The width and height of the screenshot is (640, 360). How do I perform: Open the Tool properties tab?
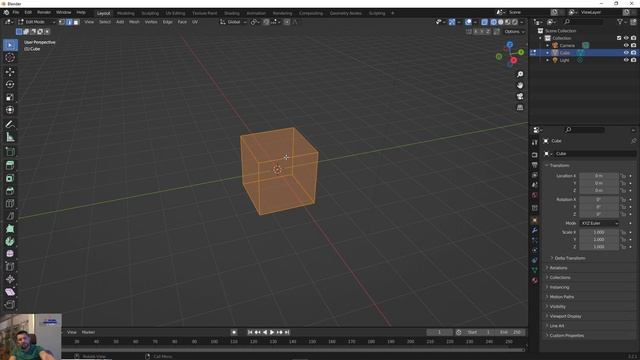(535, 142)
